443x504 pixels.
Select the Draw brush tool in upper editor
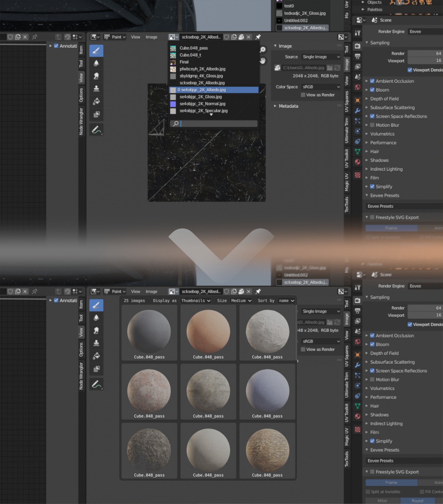coord(96,51)
